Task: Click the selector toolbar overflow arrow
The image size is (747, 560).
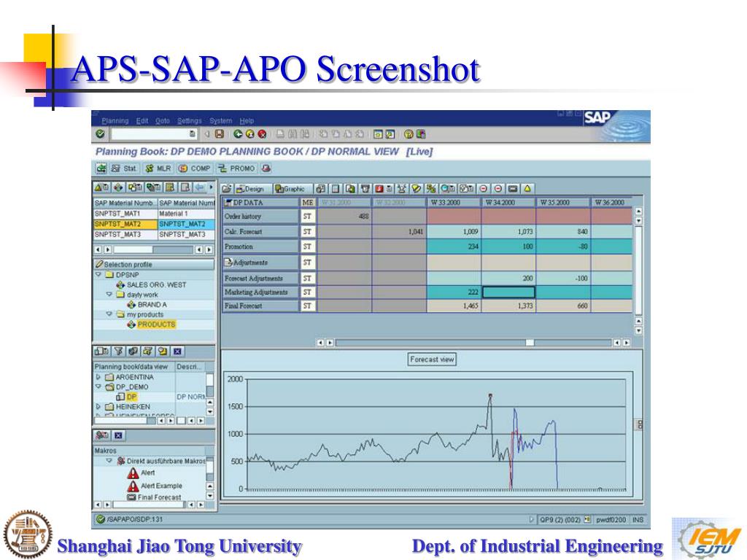Action: (x=211, y=187)
